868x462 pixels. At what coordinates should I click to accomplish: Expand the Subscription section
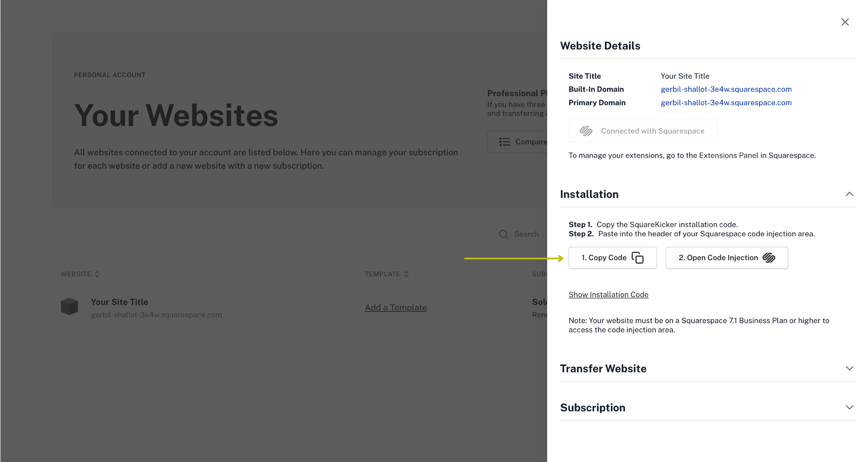849,407
